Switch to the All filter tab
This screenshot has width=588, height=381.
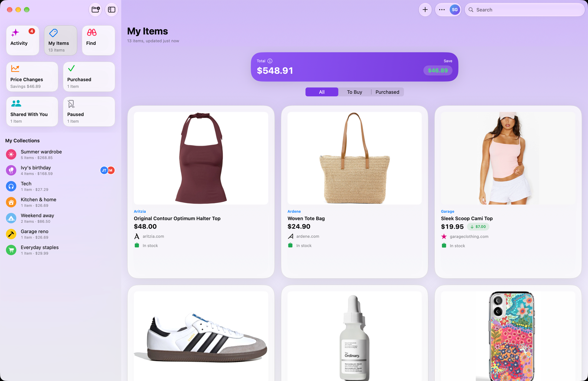coord(322,92)
